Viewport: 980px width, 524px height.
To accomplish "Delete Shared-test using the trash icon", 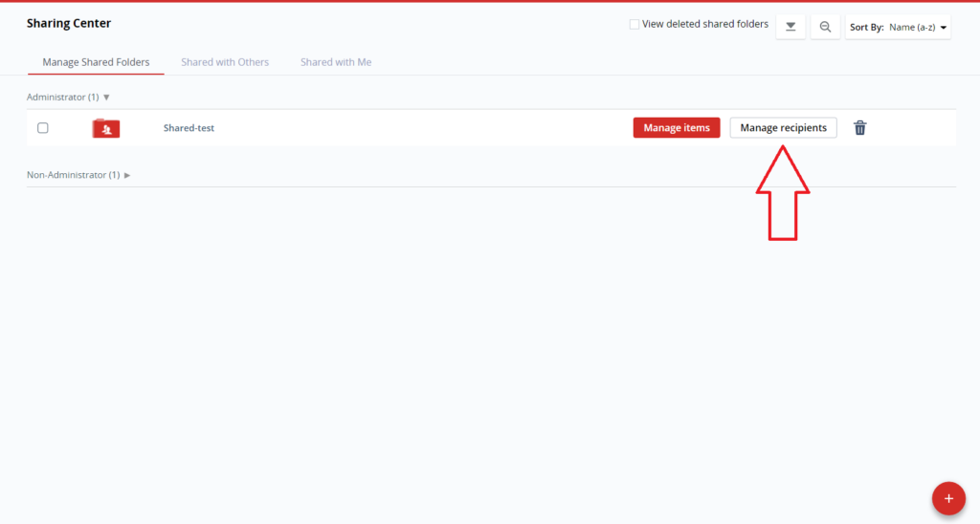I will [x=859, y=128].
